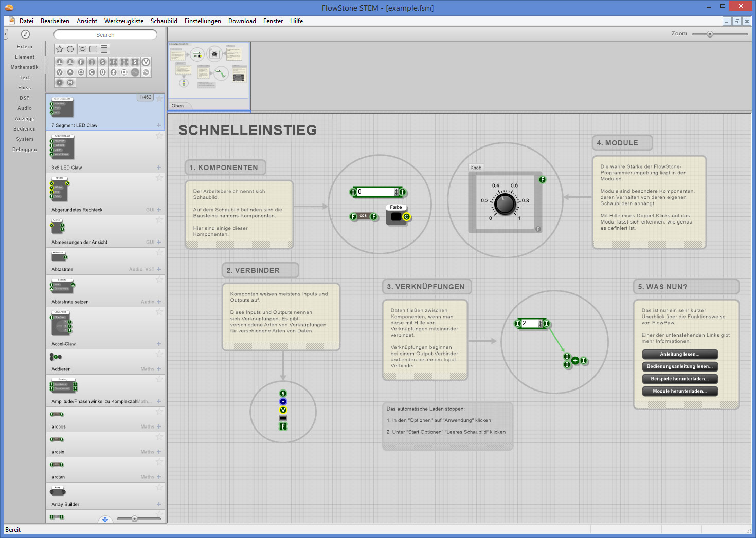Expand 7 Segment LED Claw with plus

159,125
